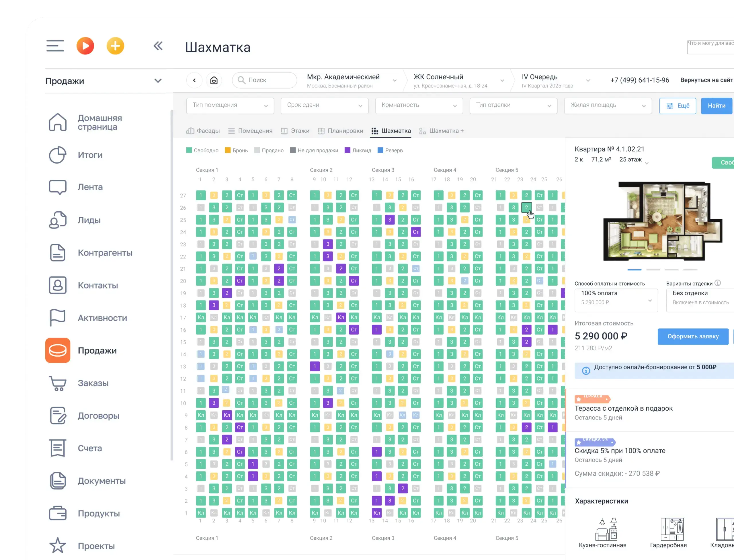Click the info icon in online booking notice
The width and height of the screenshot is (734, 560).
click(586, 371)
